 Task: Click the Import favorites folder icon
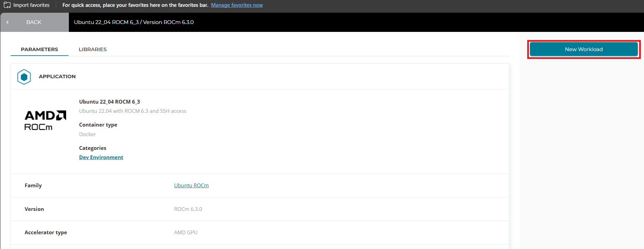pos(7,5)
